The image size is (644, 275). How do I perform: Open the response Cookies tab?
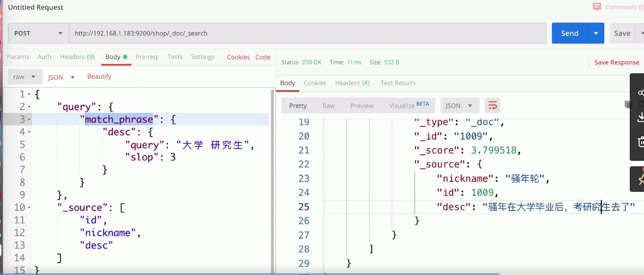point(315,83)
